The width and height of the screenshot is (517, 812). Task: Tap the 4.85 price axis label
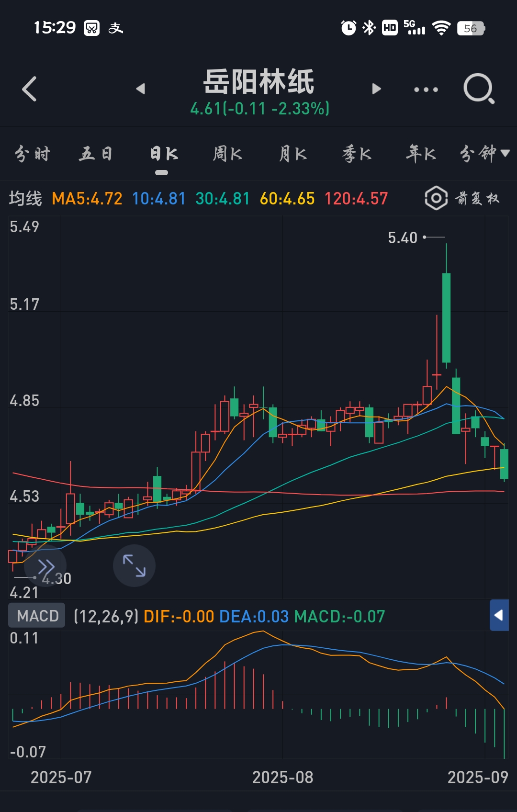point(24,400)
